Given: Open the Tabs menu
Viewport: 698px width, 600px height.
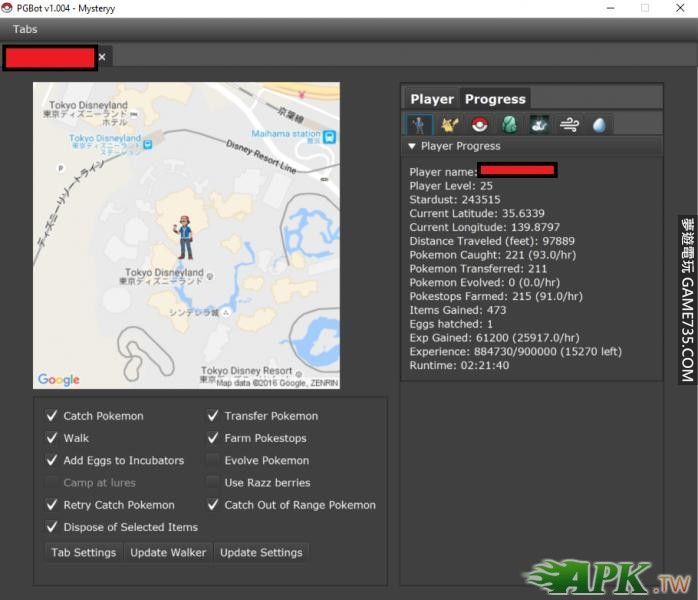Looking at the screenshot, I should (x=25, y=29).
